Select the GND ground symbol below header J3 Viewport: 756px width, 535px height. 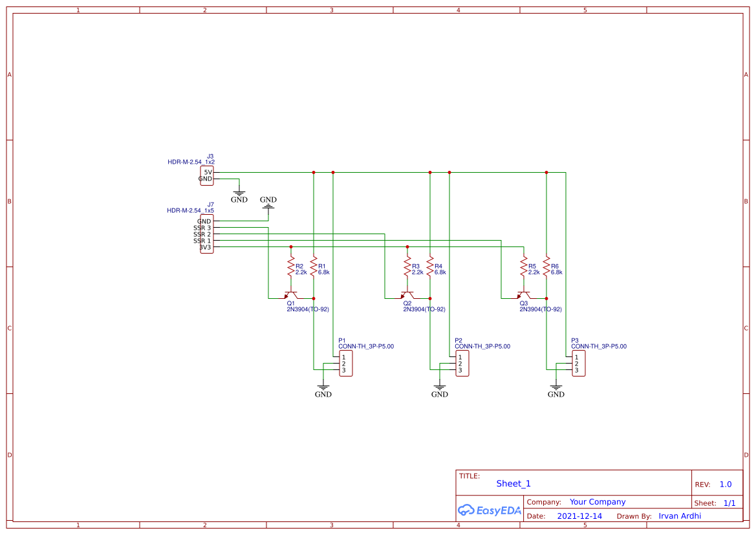click(238, 191)
